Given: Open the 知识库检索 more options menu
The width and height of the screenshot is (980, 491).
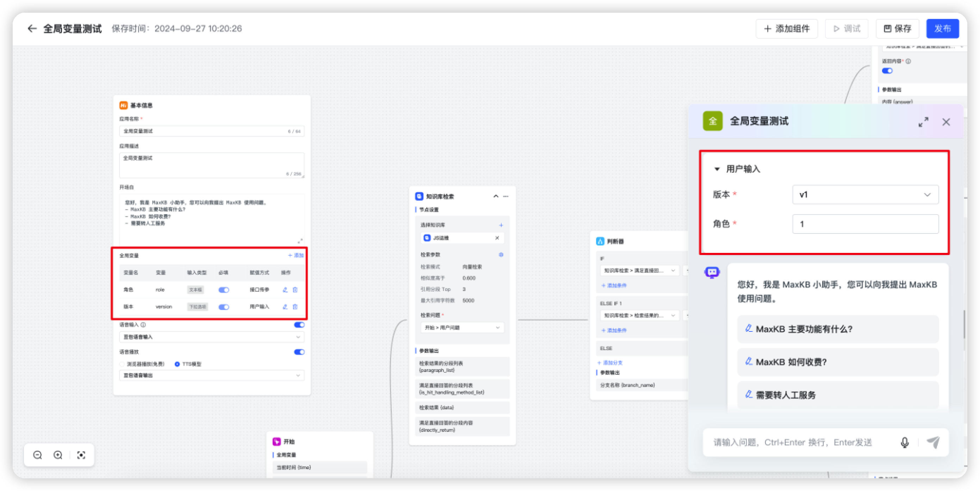Looking at the screenshot, I should pyautogui.click(x=506, y=196).
